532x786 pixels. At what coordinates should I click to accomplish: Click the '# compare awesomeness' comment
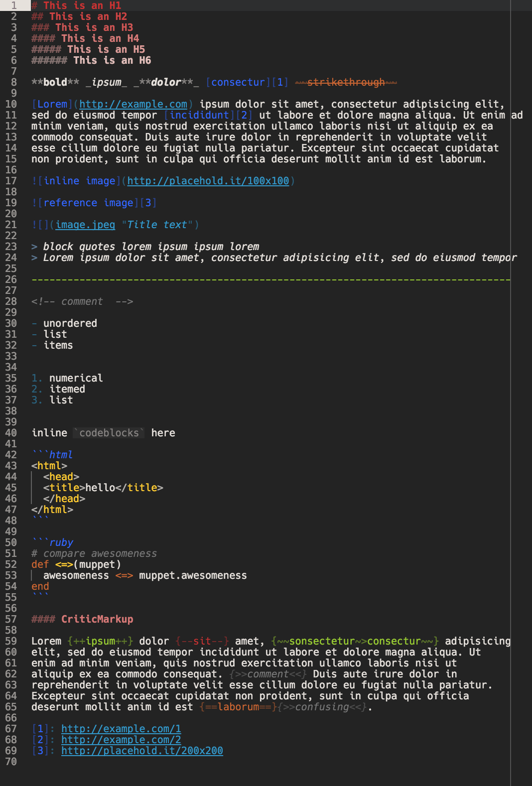pyautogui.click(x=94, y=553)
